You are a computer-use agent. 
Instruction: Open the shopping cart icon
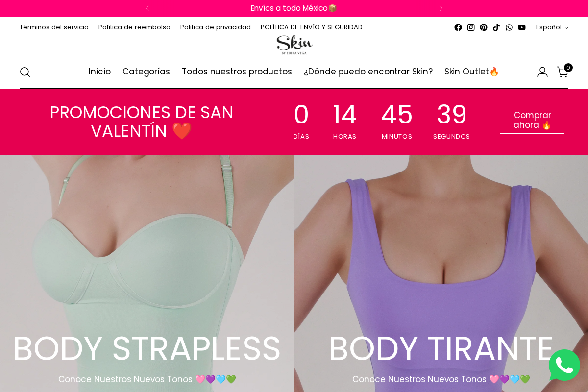coord(563,72)
